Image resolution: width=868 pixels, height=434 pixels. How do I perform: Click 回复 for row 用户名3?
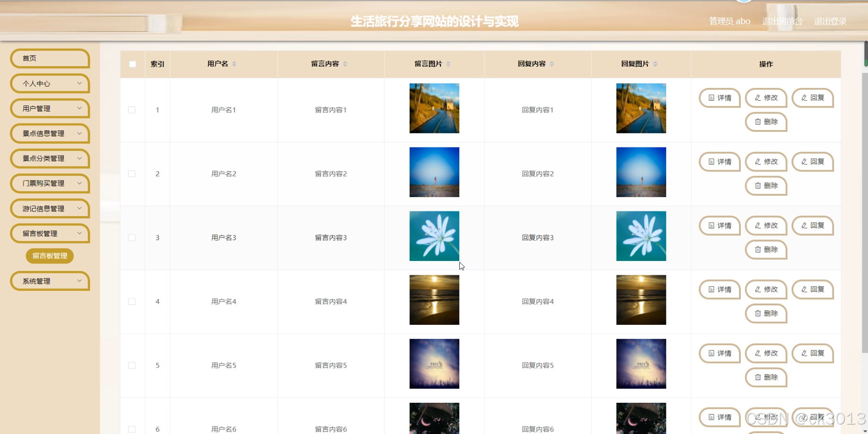[x=812, y=226]
